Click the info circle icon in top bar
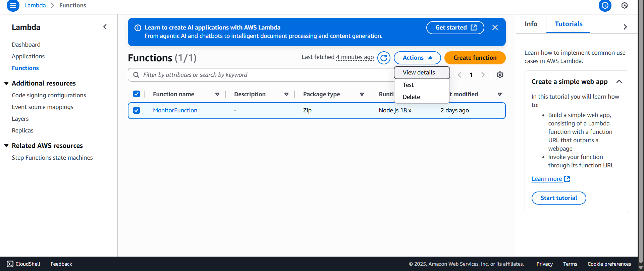 tap(605, 5)
